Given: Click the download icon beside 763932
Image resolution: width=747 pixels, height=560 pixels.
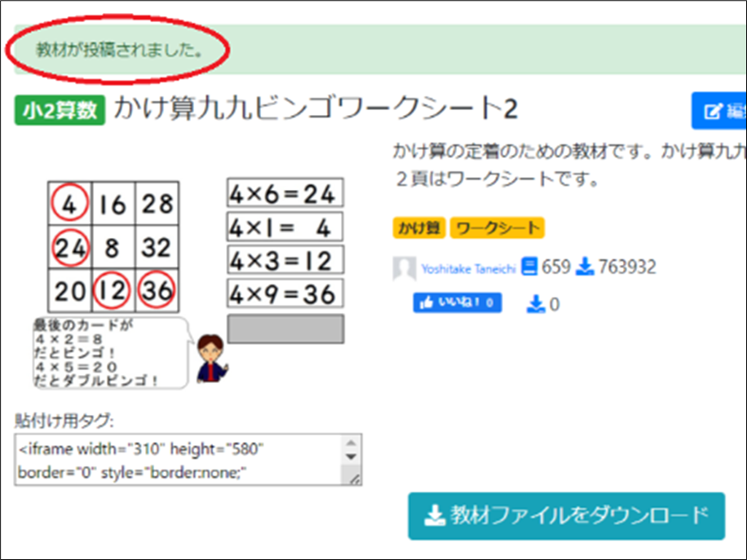Looking at the screenshot, I should 585,267.
